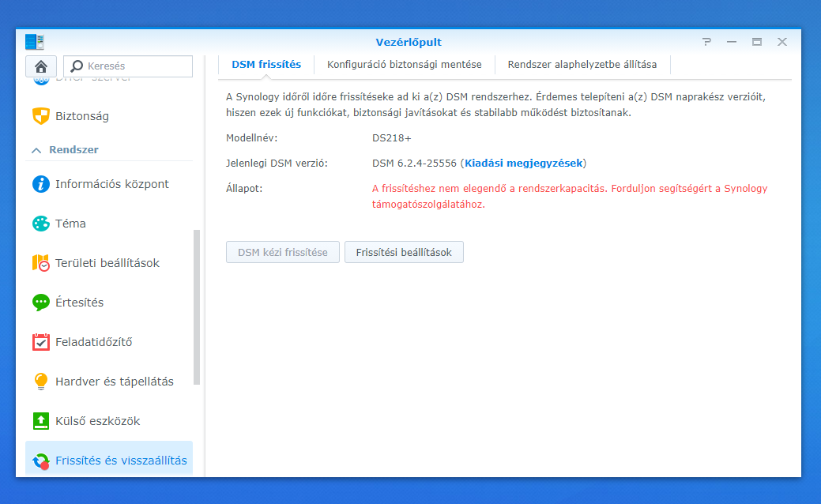Click the red Állapot error message
The image size is (821, 504).
point(570,196)
